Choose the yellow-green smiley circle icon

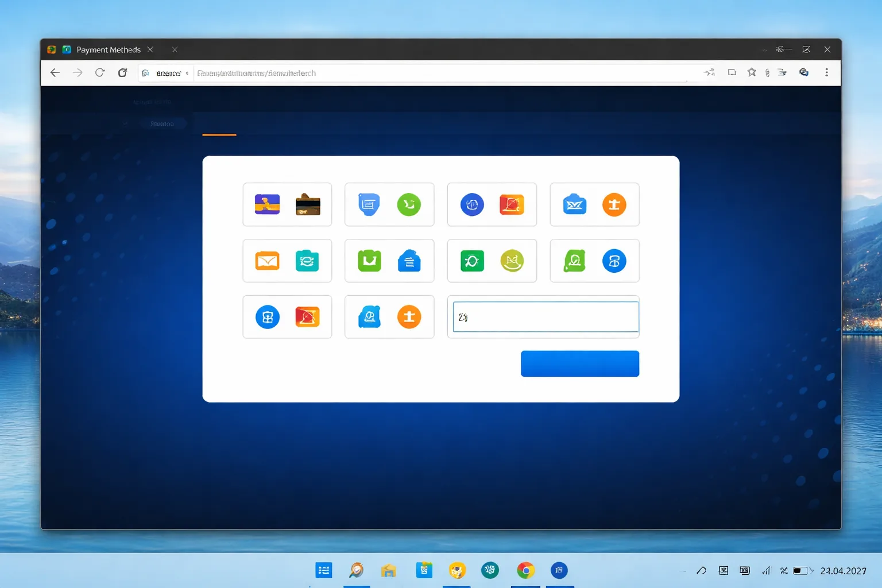pos(512,261)
